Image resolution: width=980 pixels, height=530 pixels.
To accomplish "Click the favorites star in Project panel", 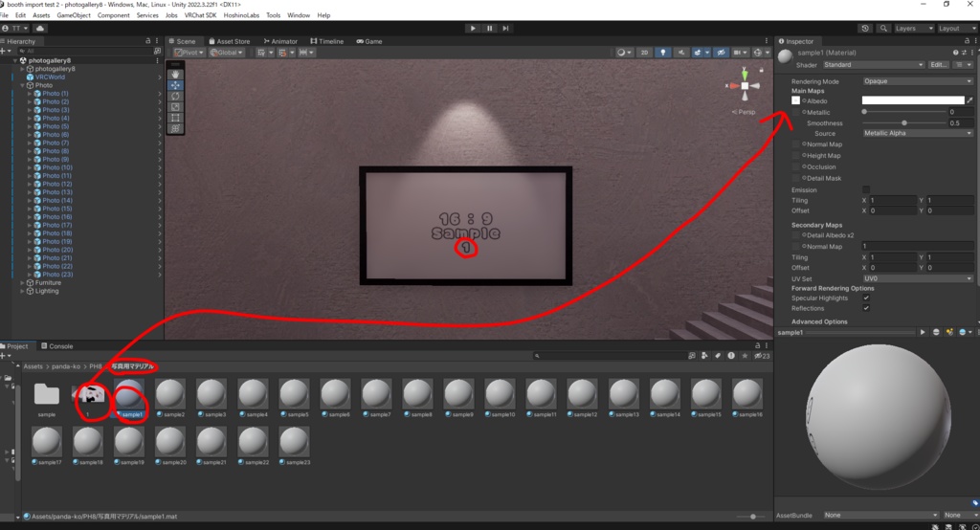I will (x=745, y=356).
